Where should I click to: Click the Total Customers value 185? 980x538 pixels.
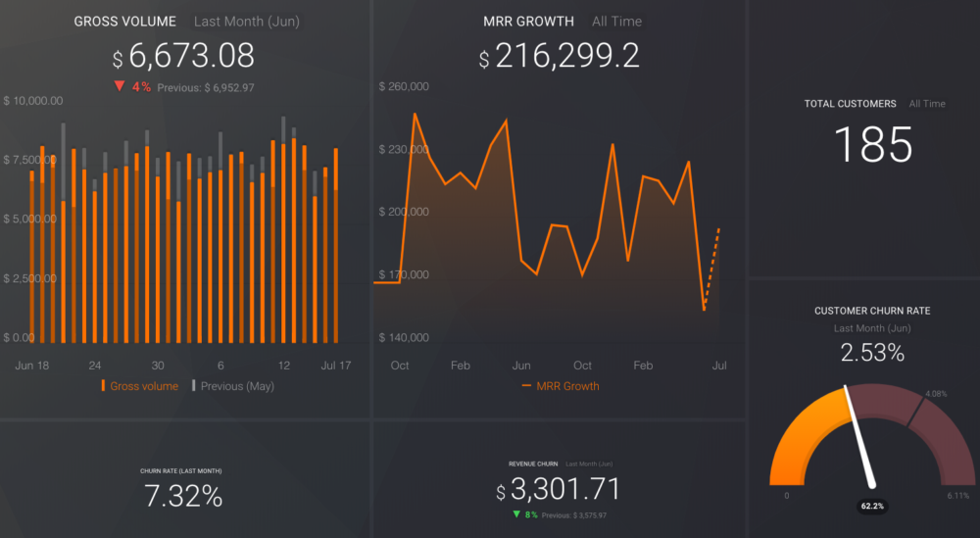(x=873, y=145)
